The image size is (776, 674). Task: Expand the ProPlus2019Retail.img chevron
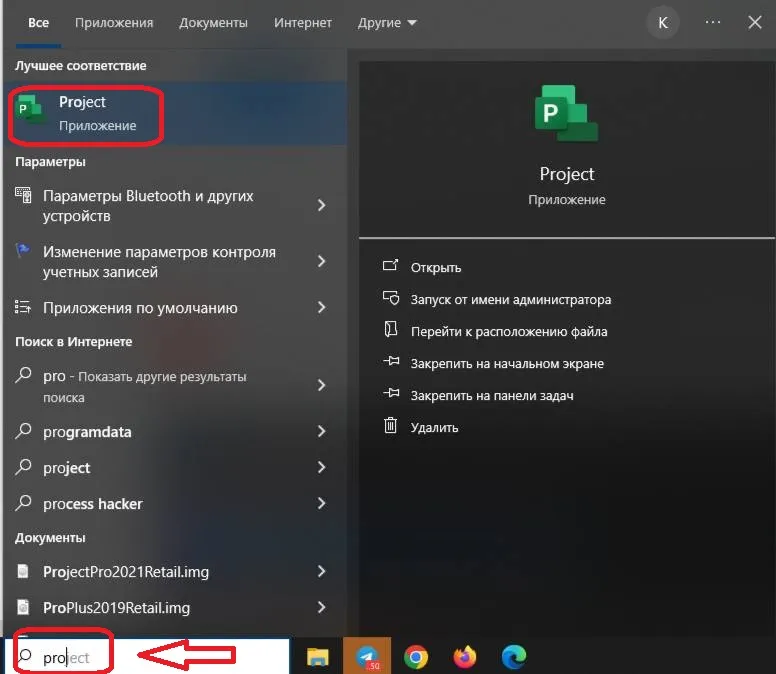pos(322,607)
